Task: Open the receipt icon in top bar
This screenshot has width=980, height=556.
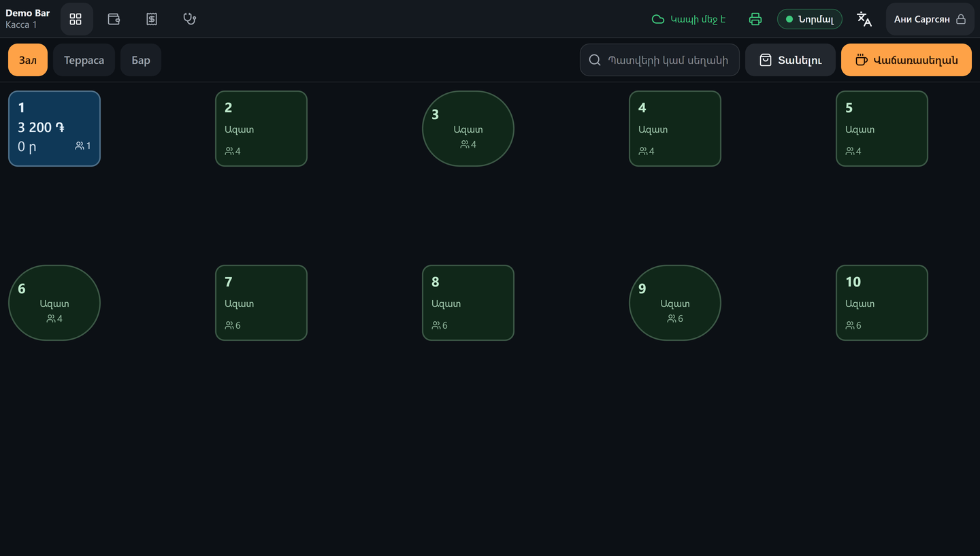Action: tap(152, 19)
